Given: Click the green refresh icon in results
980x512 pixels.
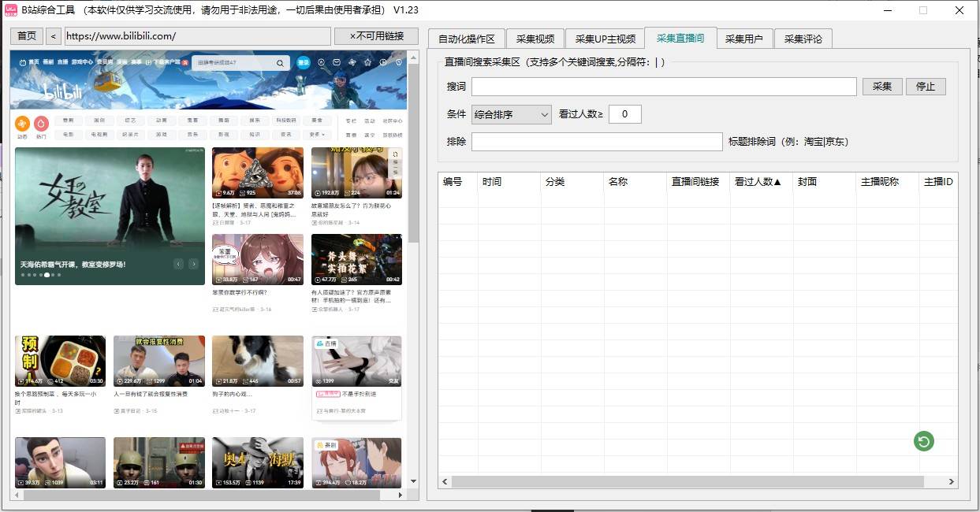Looking at the screenshot, I should pos(923,442).
